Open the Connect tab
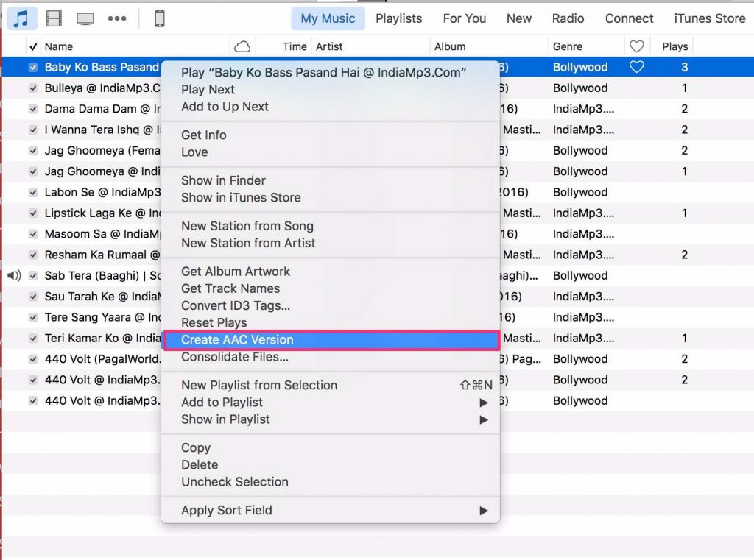The height and width of the screenshot is (560, 754). (x=629, y=18)
